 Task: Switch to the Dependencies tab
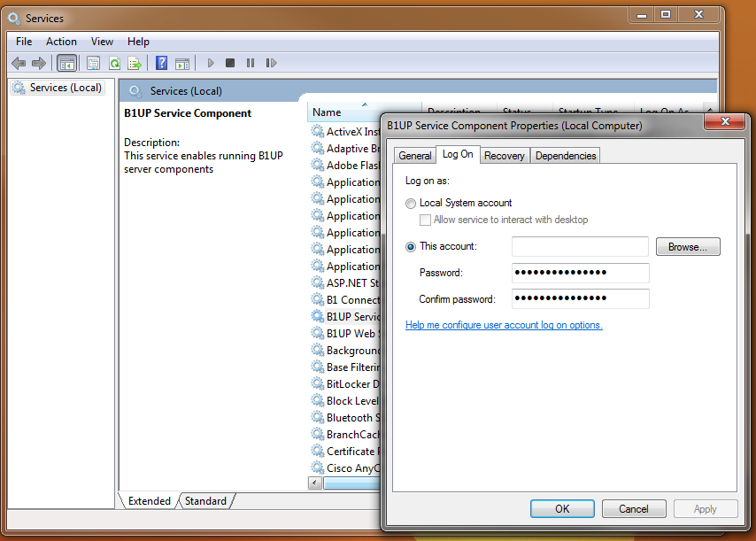tap(566, 156)
